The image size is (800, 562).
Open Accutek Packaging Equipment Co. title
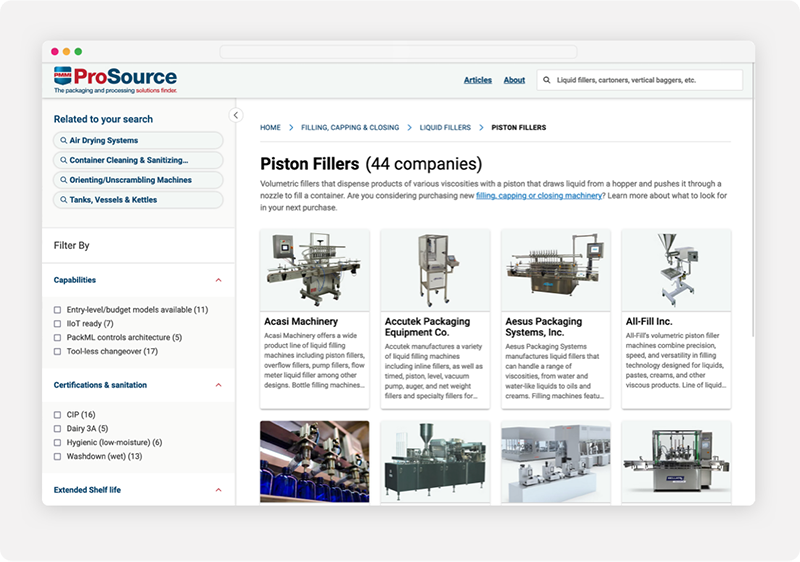(428, 327)
